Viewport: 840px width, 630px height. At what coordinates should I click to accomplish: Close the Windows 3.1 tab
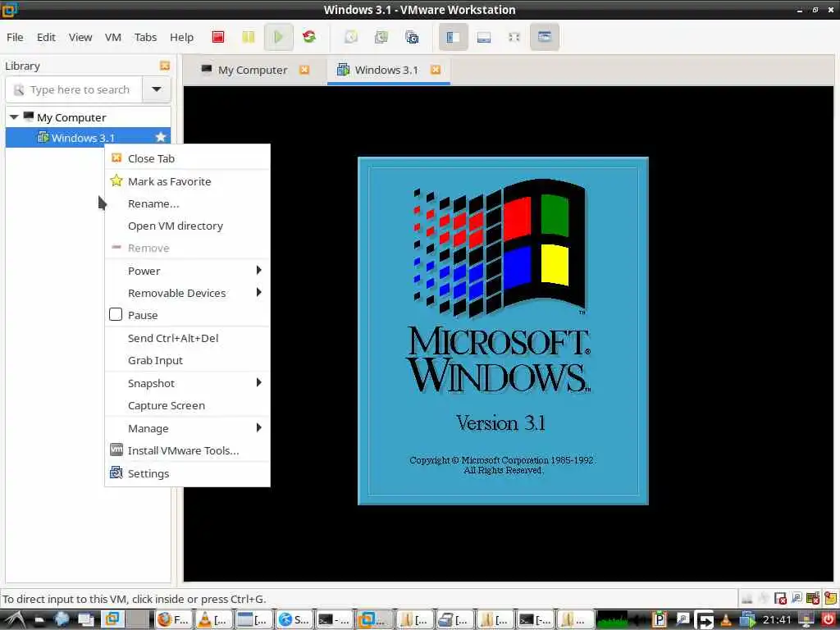(436, 70)
